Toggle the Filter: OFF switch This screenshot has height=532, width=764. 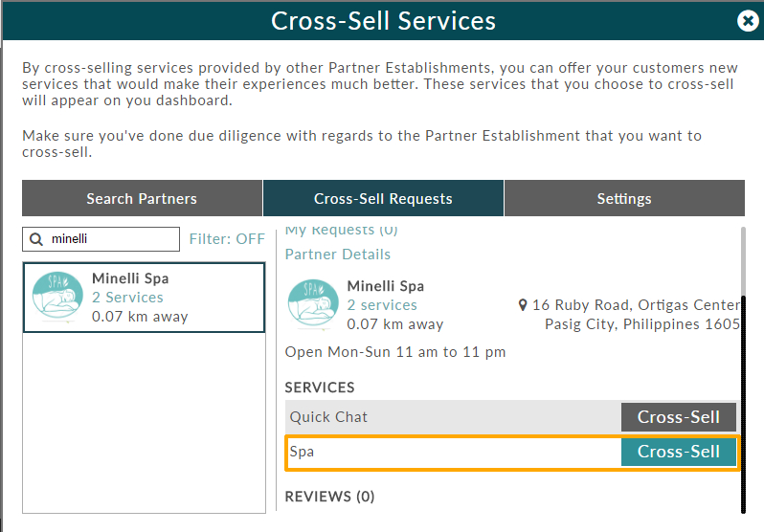coord(227,239)
